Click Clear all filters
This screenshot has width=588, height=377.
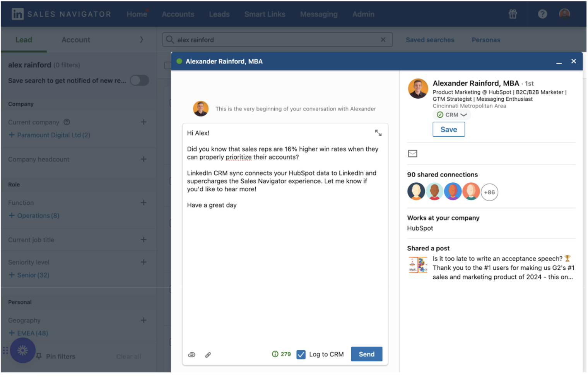click(129, 356)
